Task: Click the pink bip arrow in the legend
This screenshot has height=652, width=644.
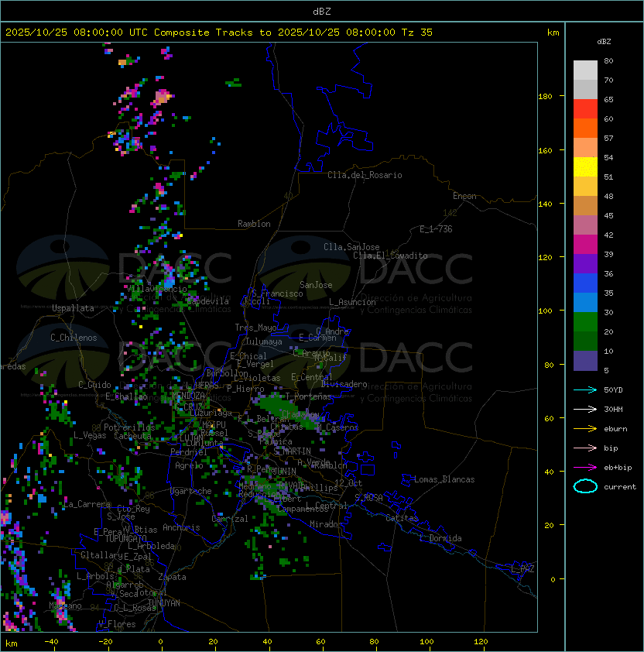Action: [585, 448]
